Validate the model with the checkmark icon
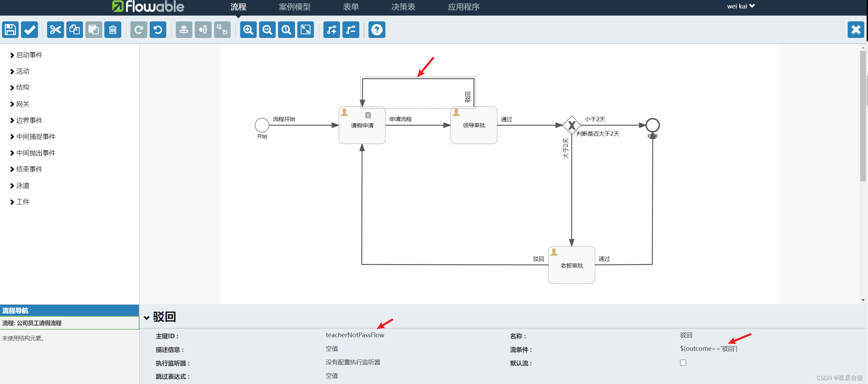868x384 pixels. 29,30
